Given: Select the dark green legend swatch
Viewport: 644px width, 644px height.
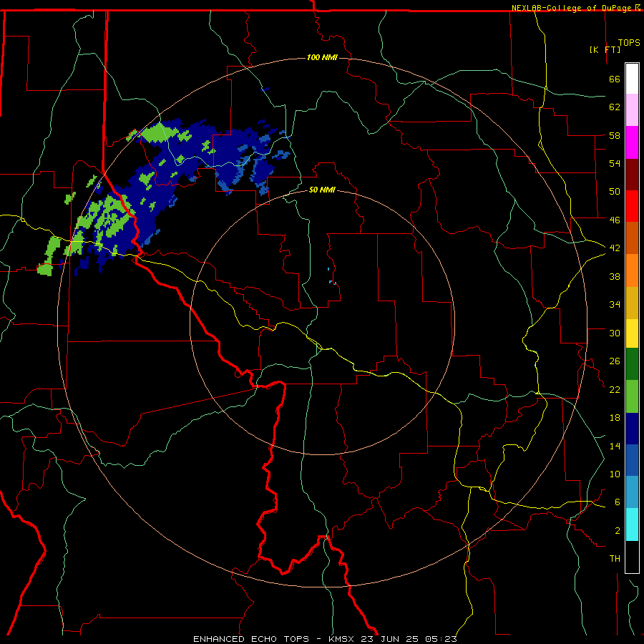Looking at the screenshot, I should click(632, 364).
